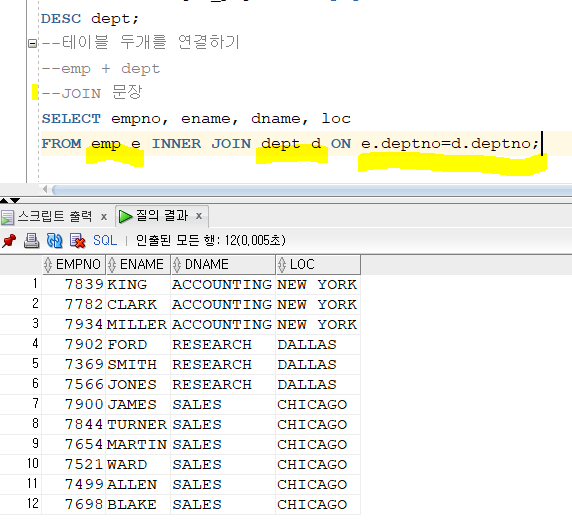The image size is (572, 529).
Task: Close the 스크립트 출력 tab
Action: 104,217
